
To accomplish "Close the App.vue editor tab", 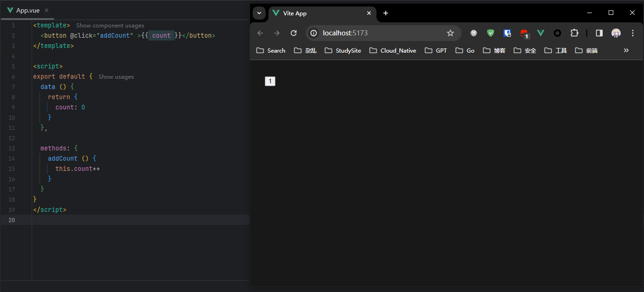I will pos(47,10).
